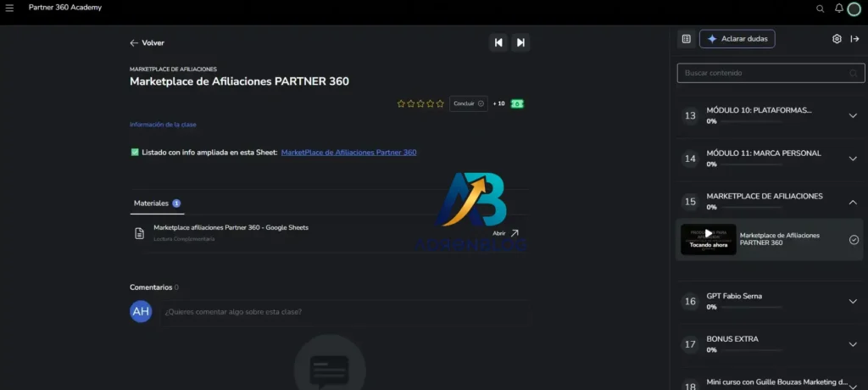Image resolution: width=868 pixels, height=390 pixels.
Task: Select the Materiales tab
Action: pos(157,203)
